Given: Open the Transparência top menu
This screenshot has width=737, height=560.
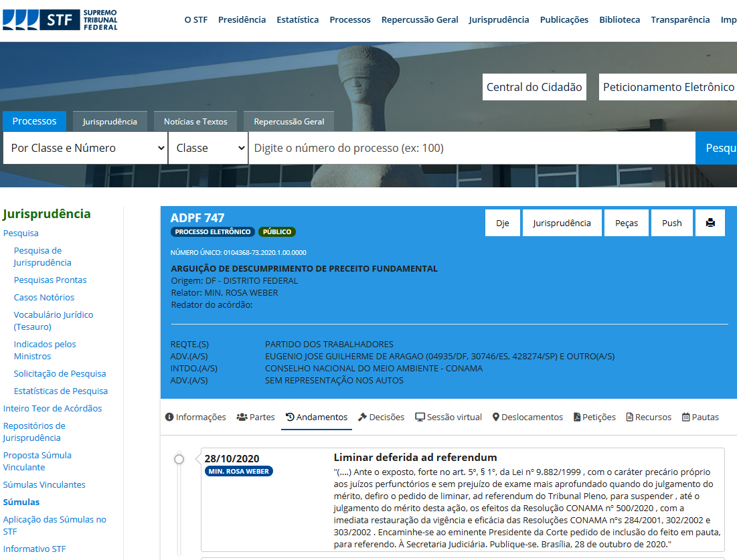Looking at the screenshot, I should tap(680, 19).
